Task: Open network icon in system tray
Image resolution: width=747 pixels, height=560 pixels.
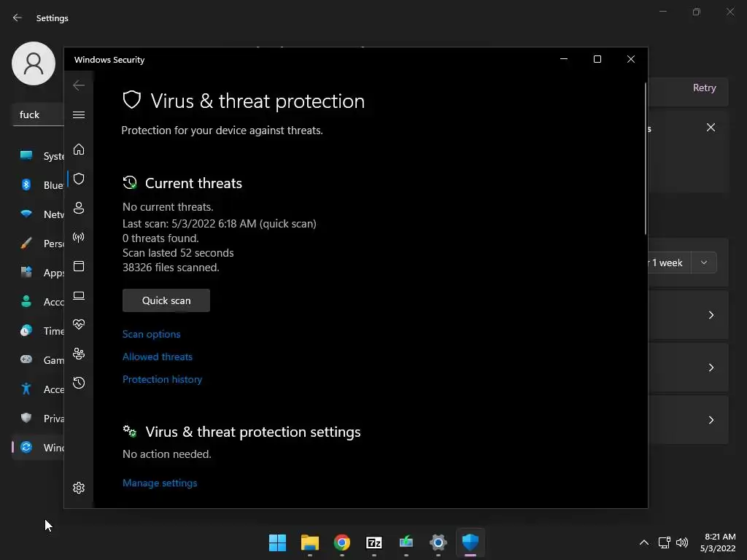Action: [x=664, y=542]
